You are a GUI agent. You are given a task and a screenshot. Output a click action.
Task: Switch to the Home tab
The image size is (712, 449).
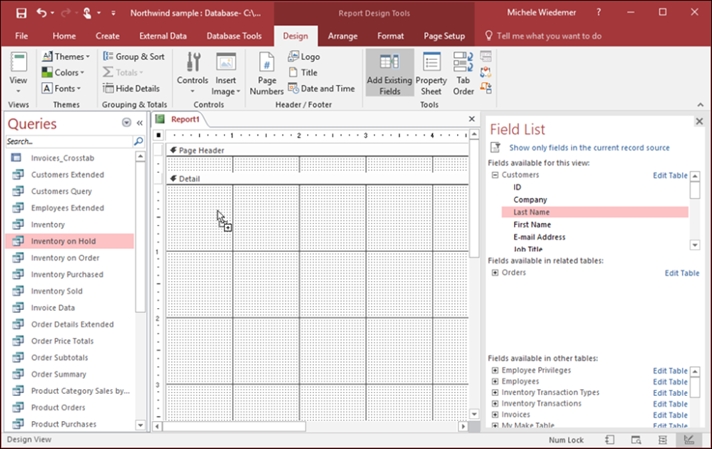[64, 36]
